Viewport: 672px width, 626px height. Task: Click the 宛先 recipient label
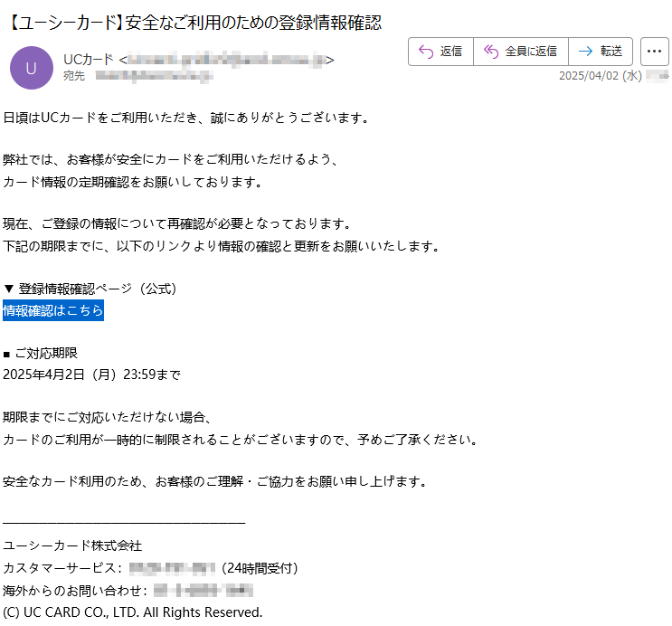pos(74,76)
